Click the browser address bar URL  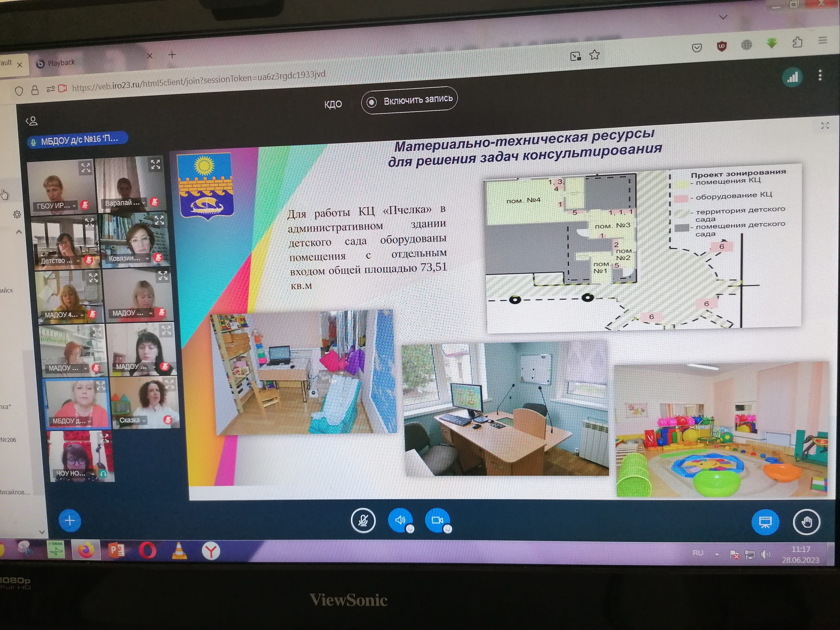click(198, 81)
